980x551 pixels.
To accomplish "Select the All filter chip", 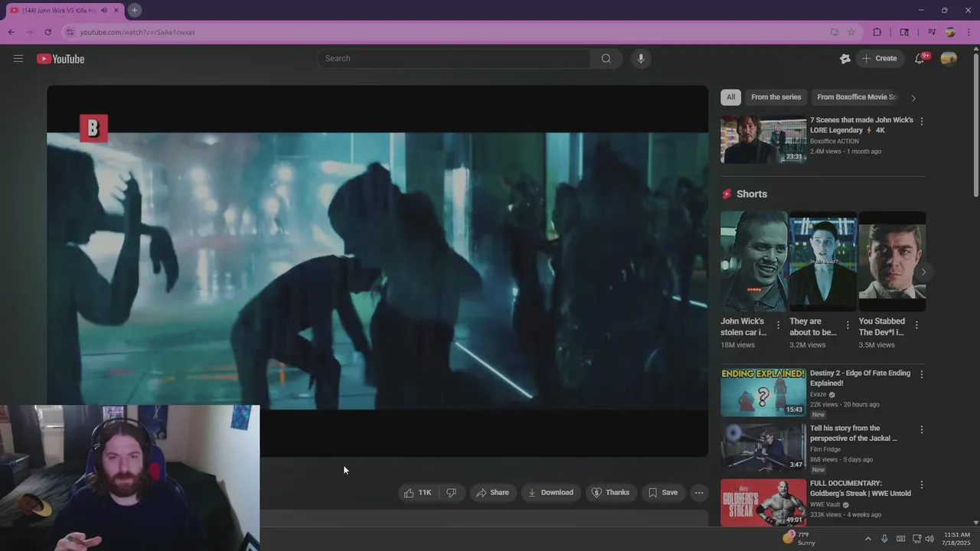I will (x=730, y=97).
